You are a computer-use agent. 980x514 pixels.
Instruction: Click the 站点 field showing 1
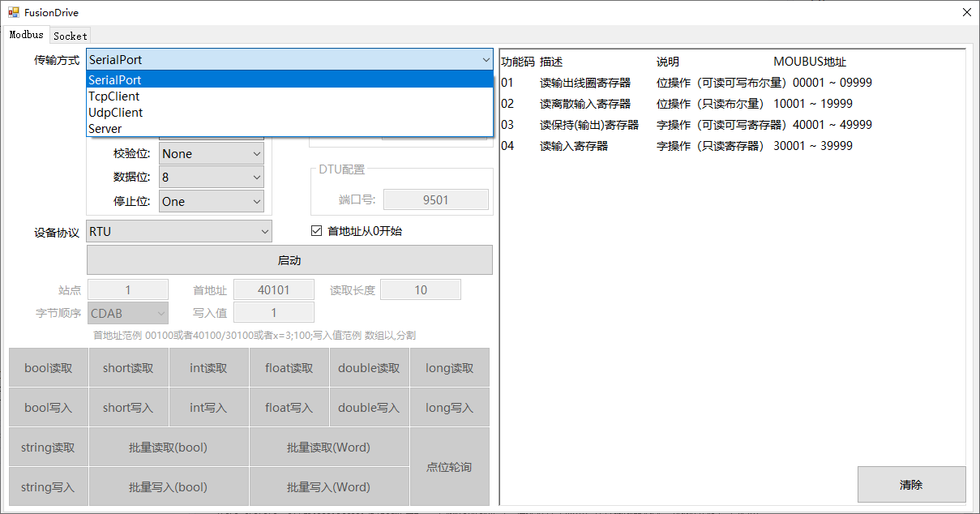[x=128, y=289]
